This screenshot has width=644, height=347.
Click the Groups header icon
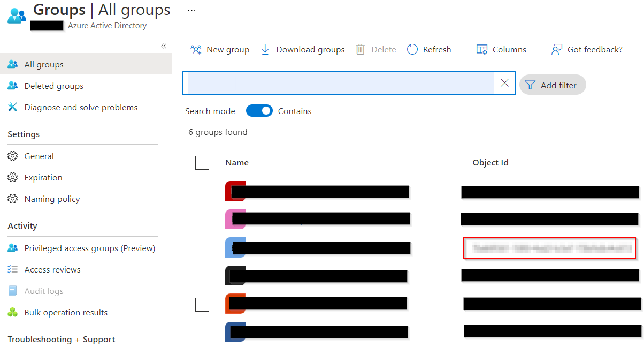(17, 15)
